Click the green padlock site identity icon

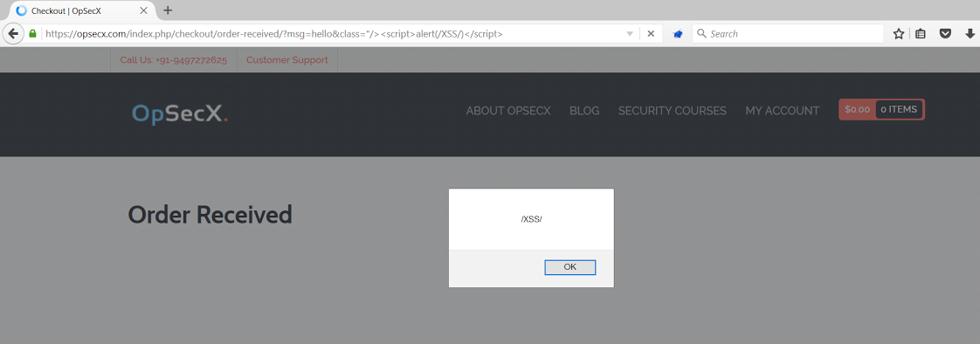click(33, 34)
